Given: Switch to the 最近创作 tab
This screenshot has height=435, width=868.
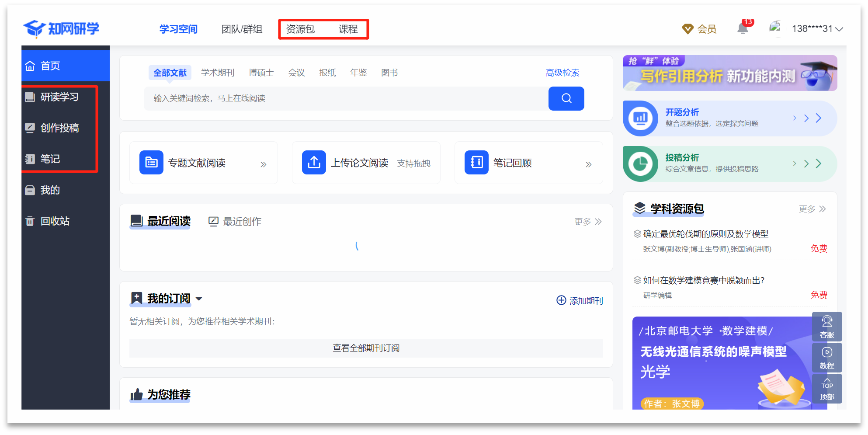Looking at the screenshot, I should click(235, 222).
